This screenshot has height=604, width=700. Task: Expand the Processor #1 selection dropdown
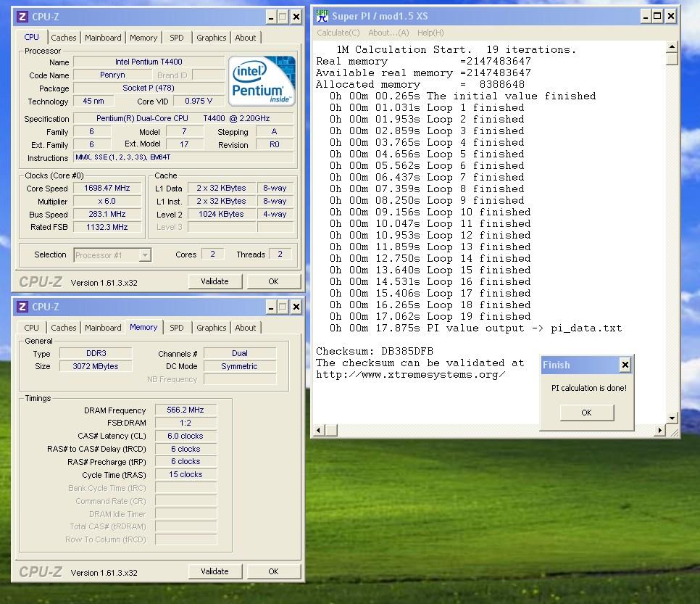coord(145,255)
